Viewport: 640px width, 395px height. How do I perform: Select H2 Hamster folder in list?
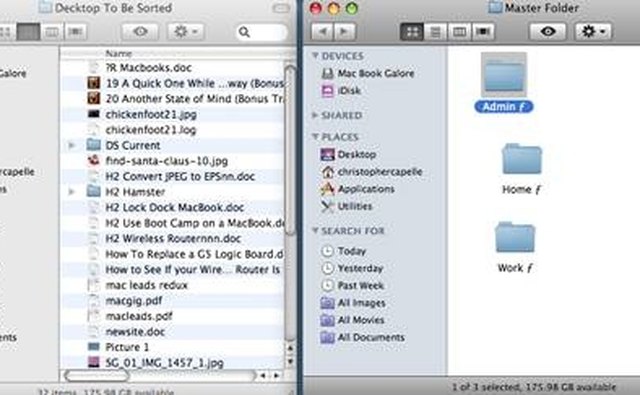126,192
